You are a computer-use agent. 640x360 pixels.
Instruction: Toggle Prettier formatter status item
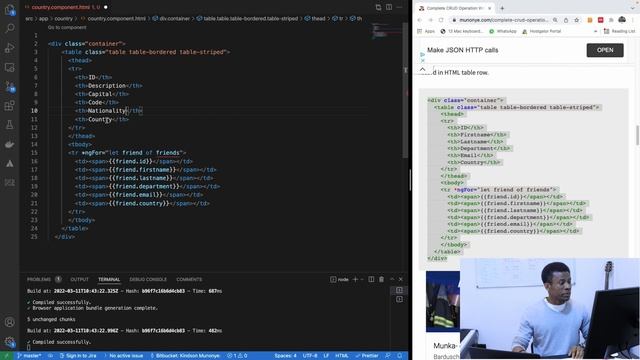coord(367,356)
